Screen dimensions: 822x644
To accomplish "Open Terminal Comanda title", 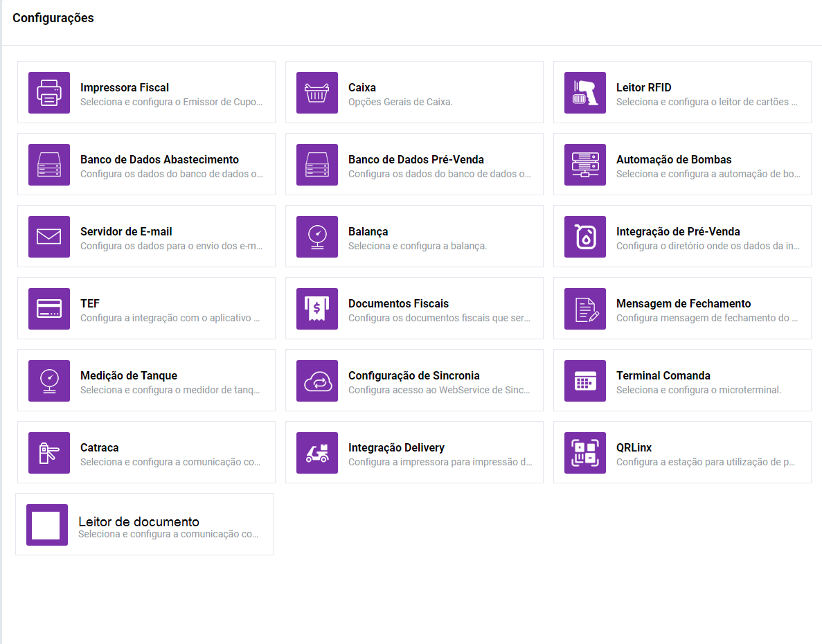I will coord(663,376).
